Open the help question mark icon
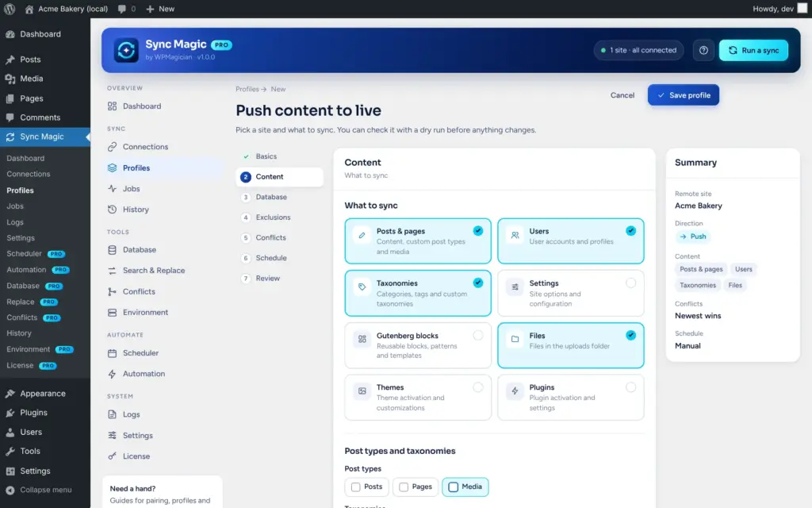Viewport: 812px width, 508px height. [x=703, y=50]
